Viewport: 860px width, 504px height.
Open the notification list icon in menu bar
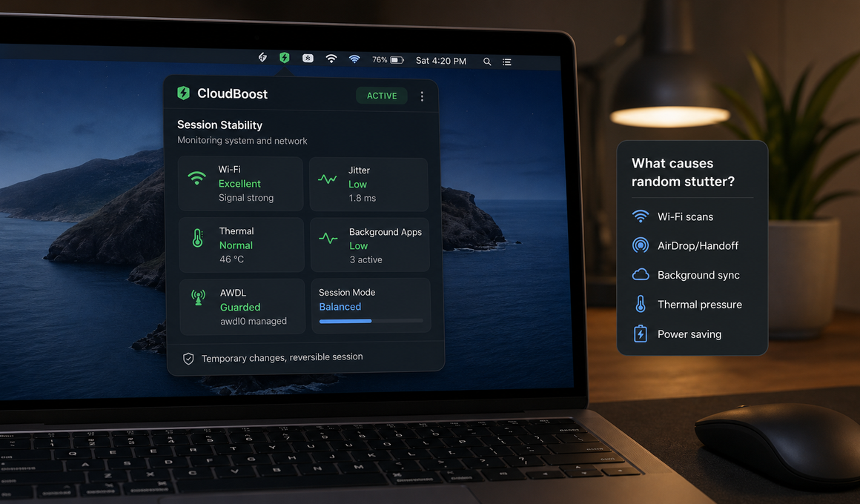507,62
